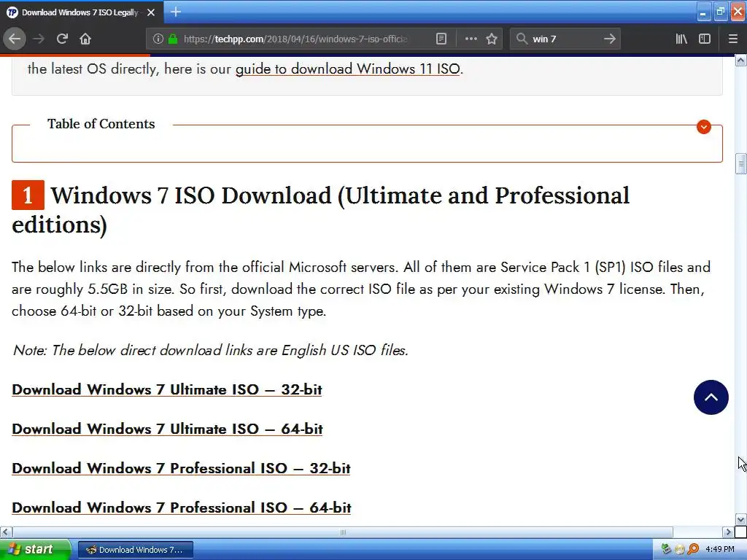Image resolution: width=747 pixels, height=560 pixels.
Task: Click the search magnifier icon
Action: coord(522,39)
